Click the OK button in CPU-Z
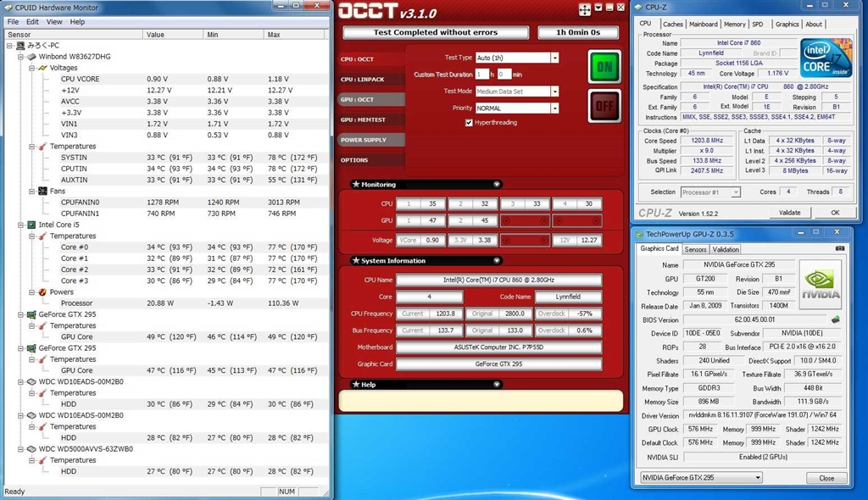This screenshot has height=500, width=868. tap(835, 212)
